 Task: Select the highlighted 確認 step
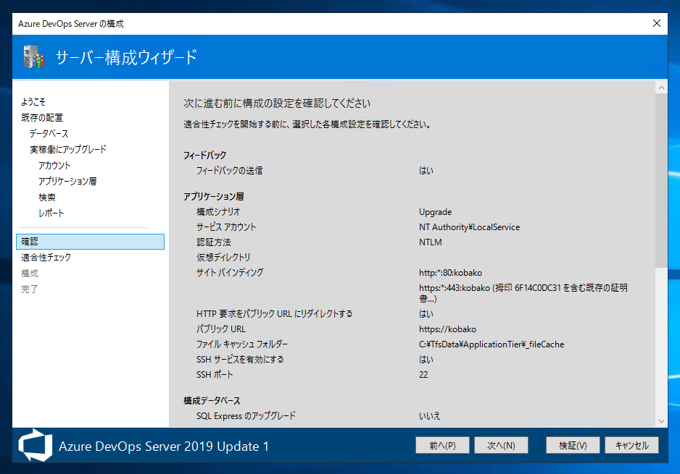(90, 242)
